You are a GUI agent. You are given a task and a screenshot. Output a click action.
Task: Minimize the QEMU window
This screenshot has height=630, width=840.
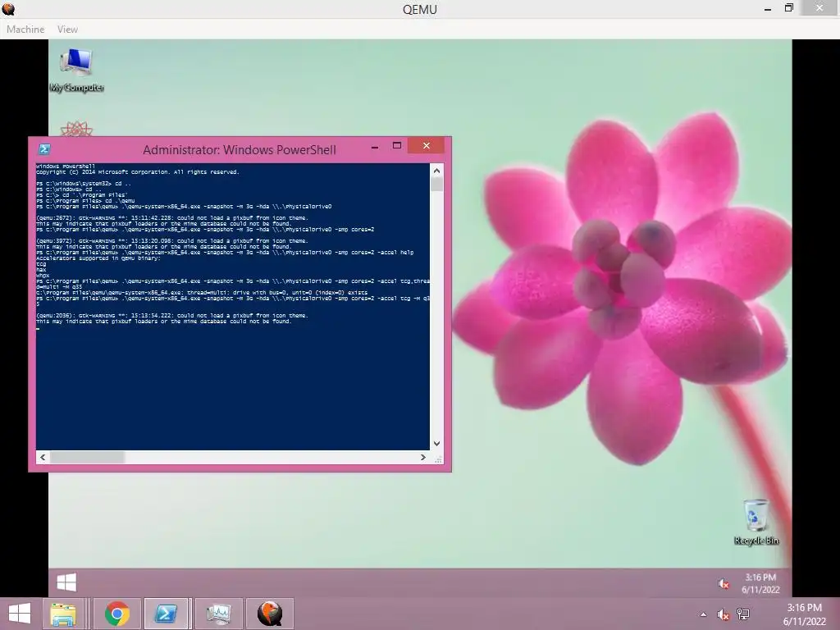tap(768, 8)
